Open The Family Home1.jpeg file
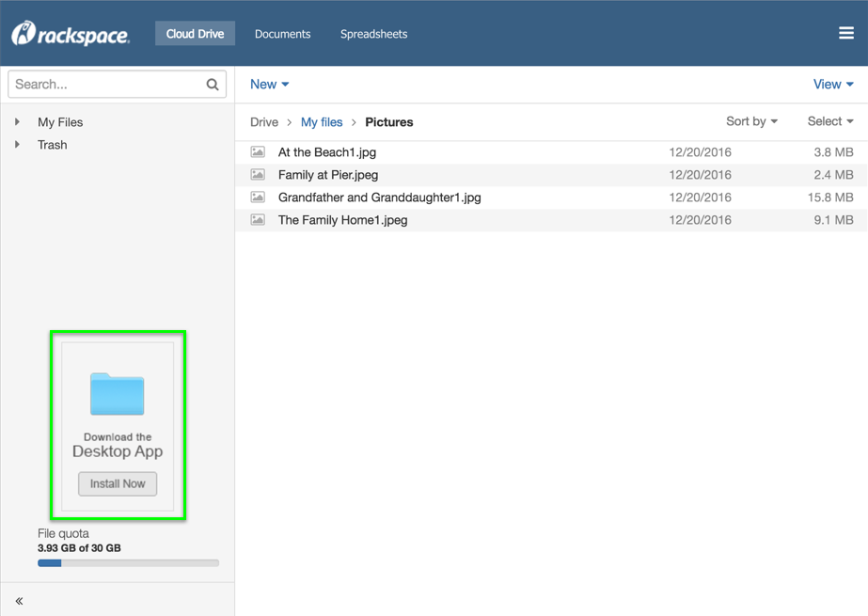This screenshot has width=868, height=616. [342, 220]
